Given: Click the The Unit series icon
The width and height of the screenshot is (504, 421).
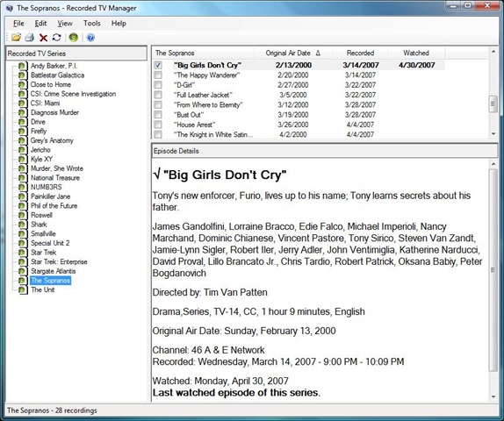Looking at the screenshot, I should (x=23, y=289).
